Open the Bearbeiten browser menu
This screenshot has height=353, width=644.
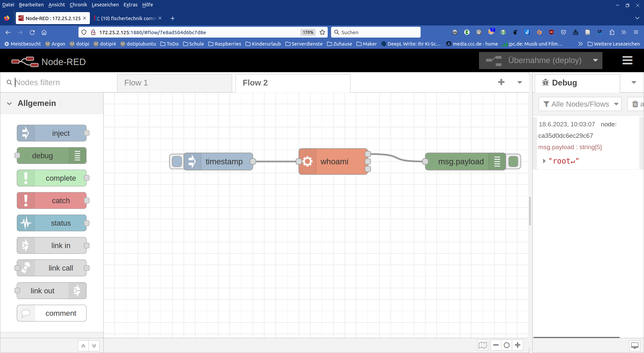(31, 5)
